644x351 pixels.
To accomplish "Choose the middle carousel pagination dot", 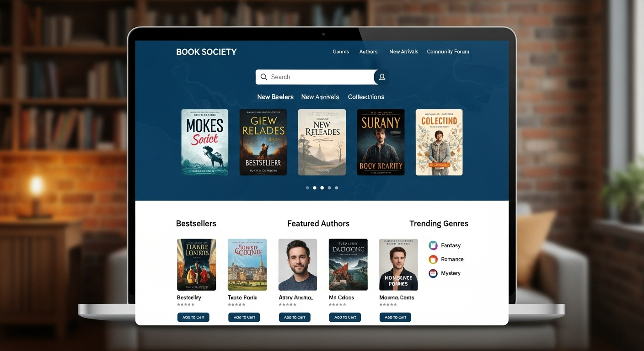I will [x=322, y=188].
